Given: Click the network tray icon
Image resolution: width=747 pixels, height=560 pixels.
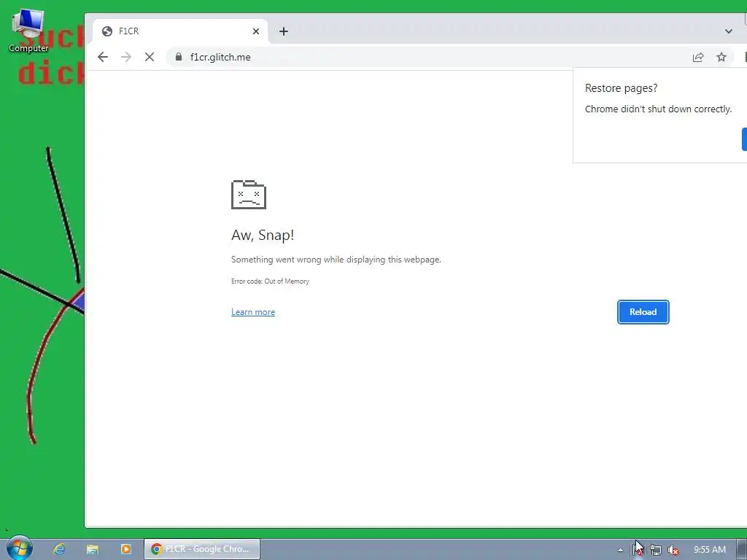Looking at the screenshot, I should click(656, 550).
